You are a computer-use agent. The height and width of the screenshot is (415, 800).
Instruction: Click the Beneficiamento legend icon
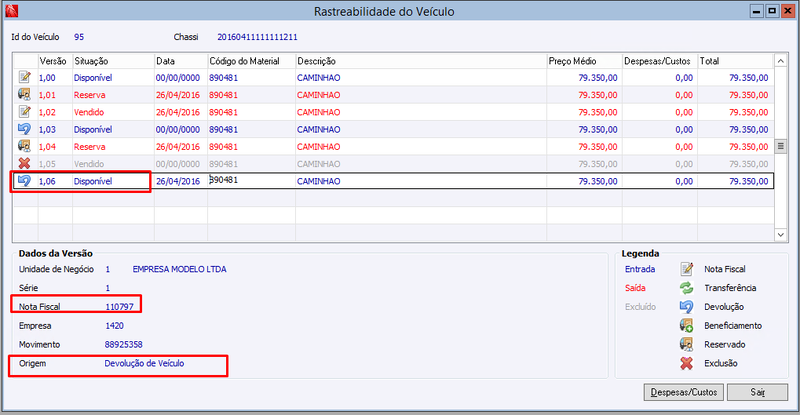[687, 326]
